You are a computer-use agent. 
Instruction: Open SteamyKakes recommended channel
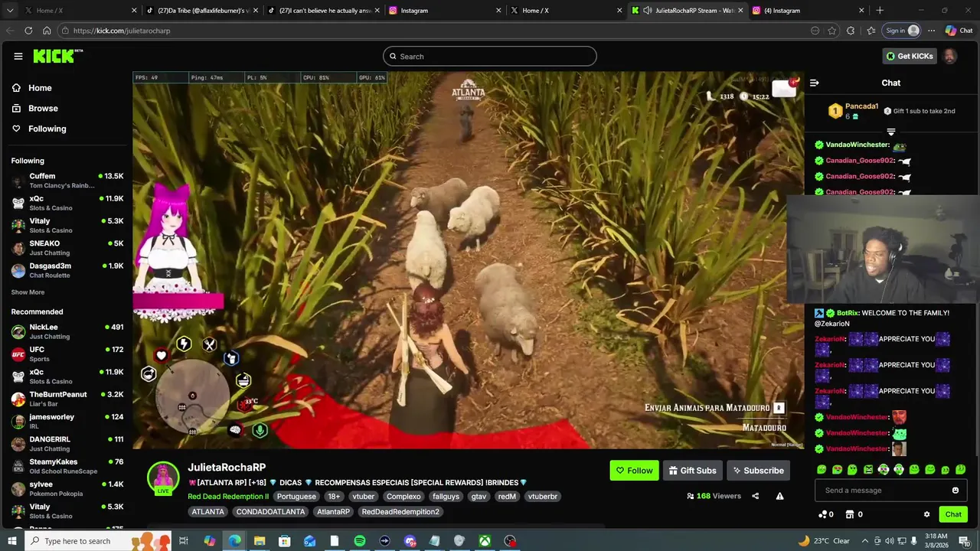(x=67, y=466)
